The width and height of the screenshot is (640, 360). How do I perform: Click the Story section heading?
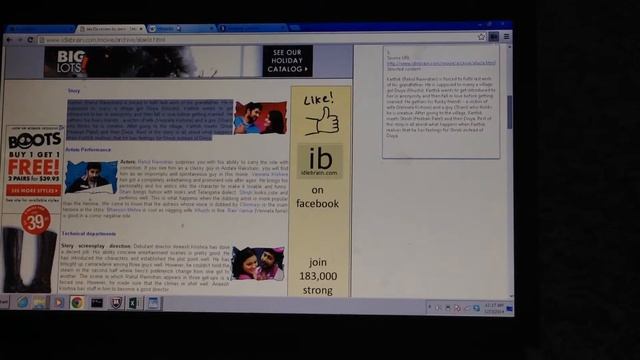tap(74, 91)
